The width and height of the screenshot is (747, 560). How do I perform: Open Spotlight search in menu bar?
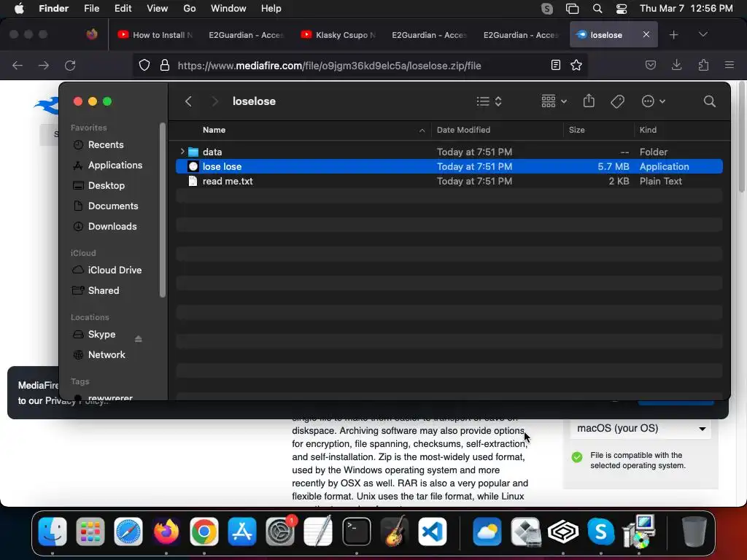click(597, 9)
